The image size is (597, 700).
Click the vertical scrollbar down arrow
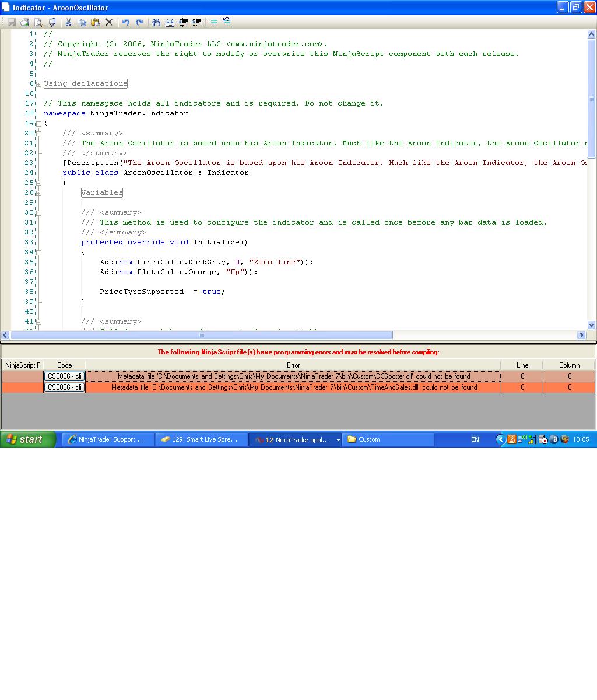point(591,325)
